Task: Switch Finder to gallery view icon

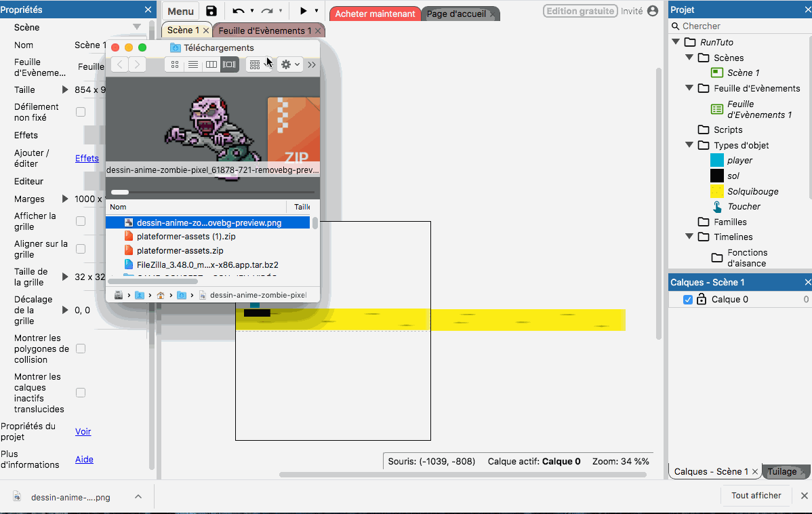Action: tap(229, 64)
